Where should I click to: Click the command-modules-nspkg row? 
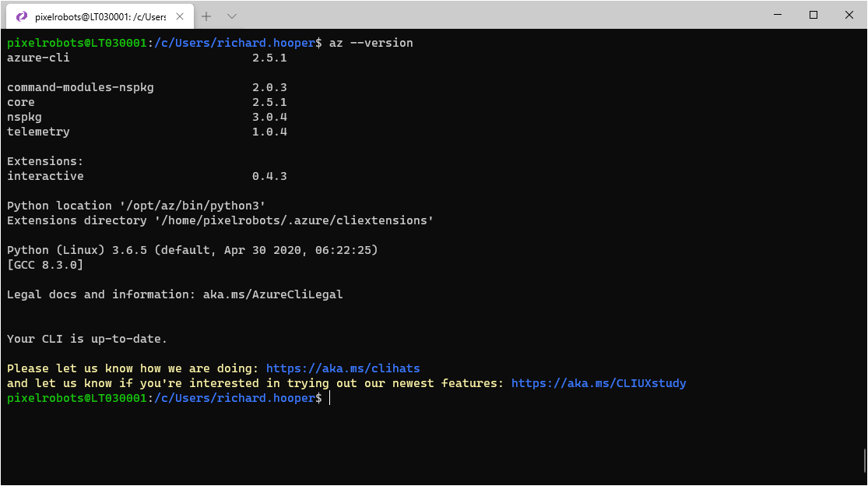point(146,87)
